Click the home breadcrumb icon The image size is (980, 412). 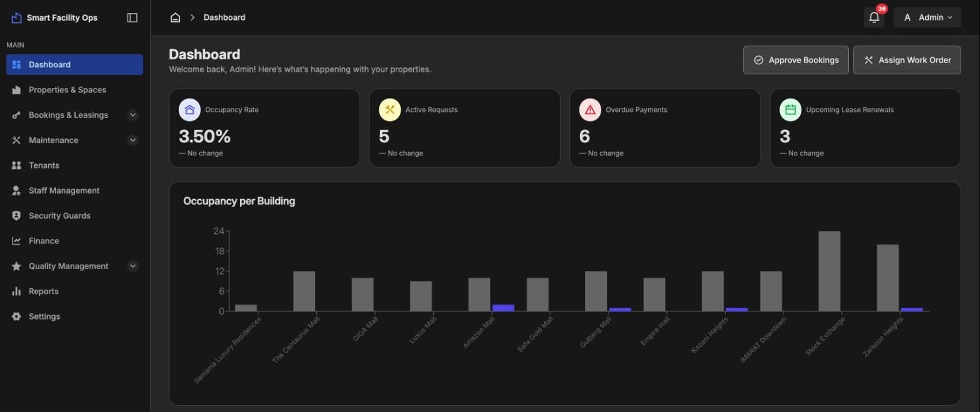coord(175,17)
